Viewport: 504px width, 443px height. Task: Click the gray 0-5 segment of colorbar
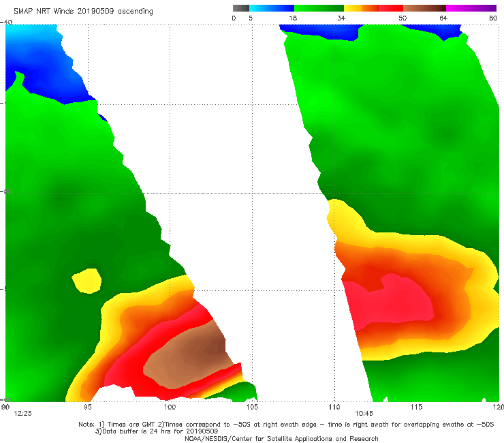(x=241, y=8)
